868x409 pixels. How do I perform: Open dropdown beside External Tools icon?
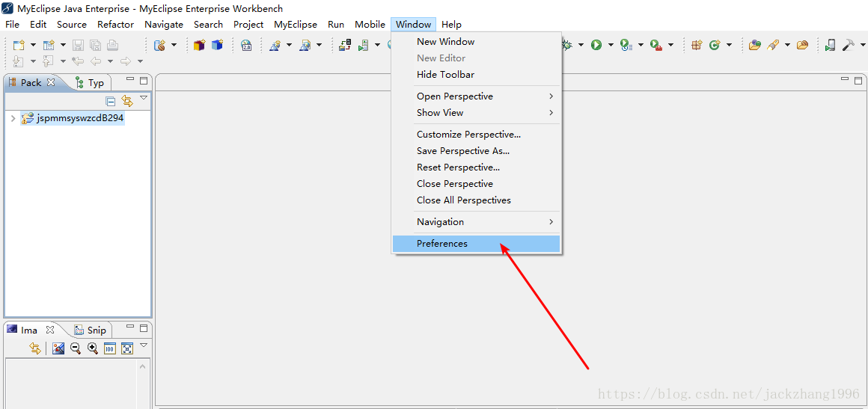coord(670,45)
